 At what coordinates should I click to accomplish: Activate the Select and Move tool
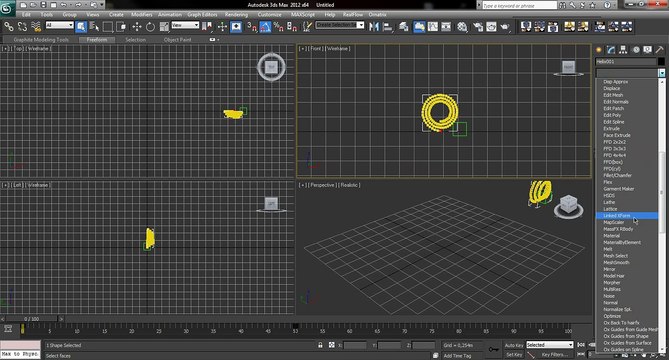pos(137,27)
